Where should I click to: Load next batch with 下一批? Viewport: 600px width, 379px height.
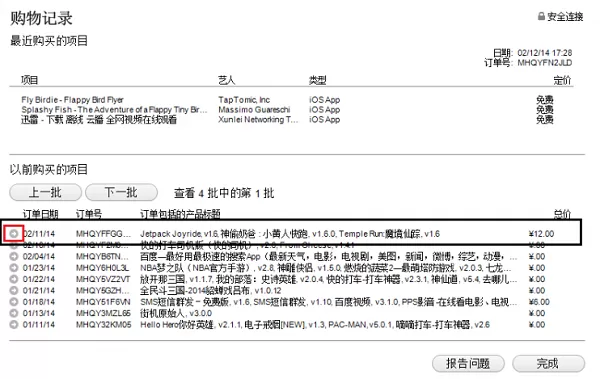tap(121, 192)
